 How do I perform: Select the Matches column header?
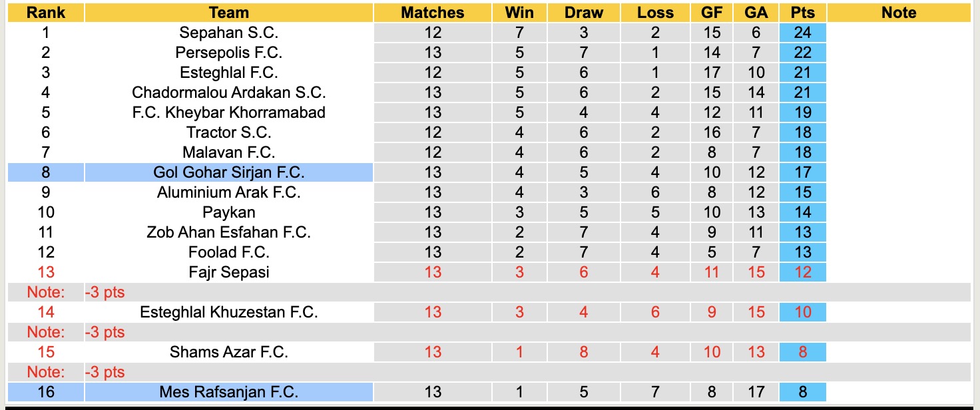[433, 13]
